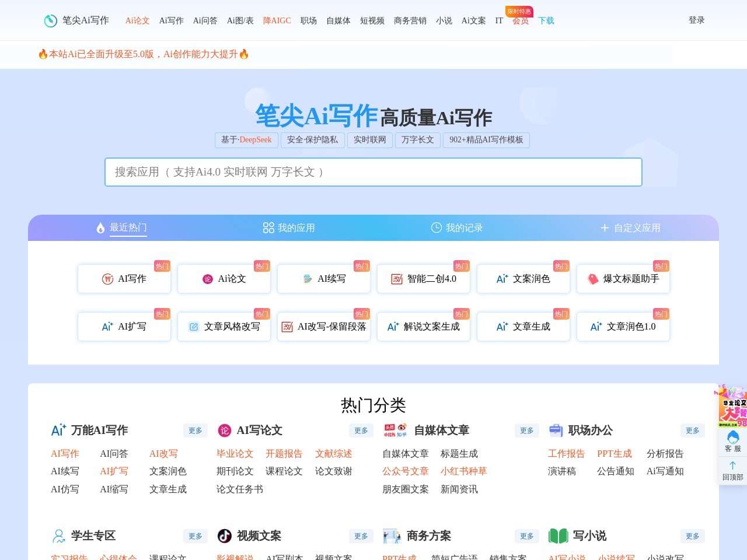Screen dimensions: 747x560
Task: Open the Ai论文 tool icon
Action: tap(208, 279)
